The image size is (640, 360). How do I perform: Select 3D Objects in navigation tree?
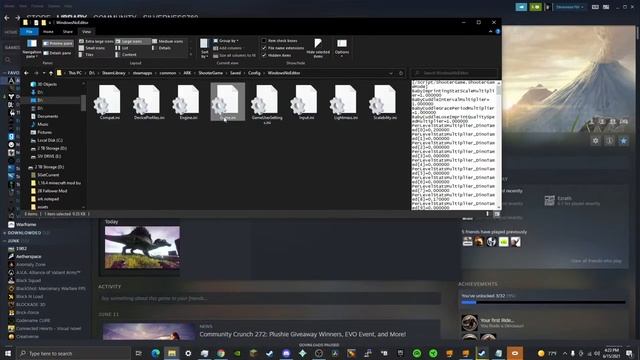click(44, 84)
